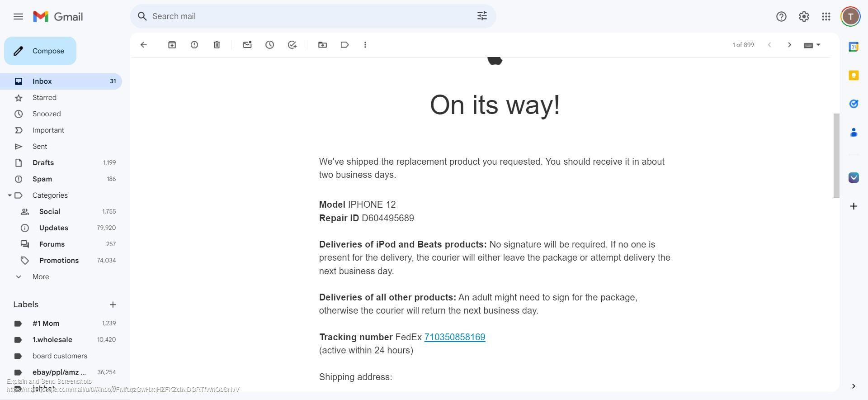Hide the side panel arrow

point(853,386)
